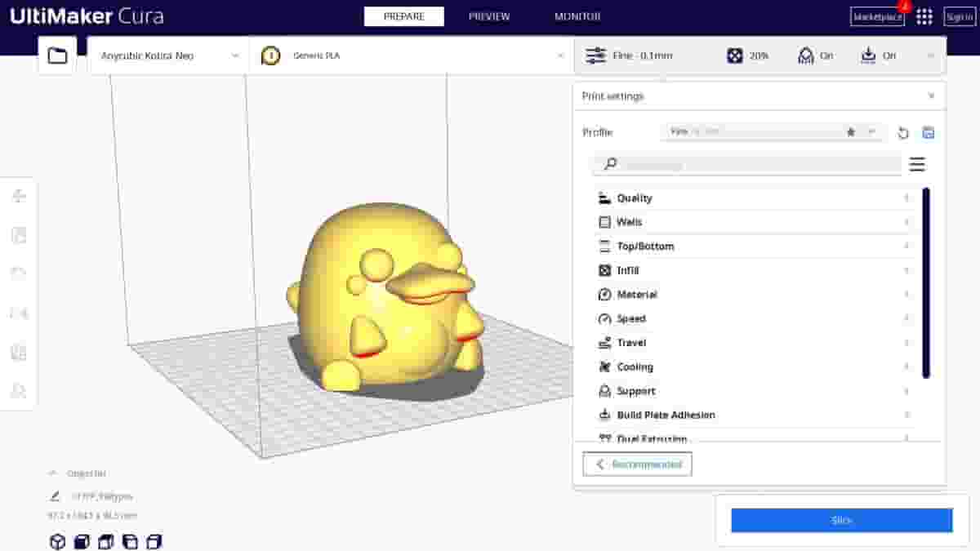Type in the print settings search field
This screenshot has height=551, width=980.
tap(735, 164)
